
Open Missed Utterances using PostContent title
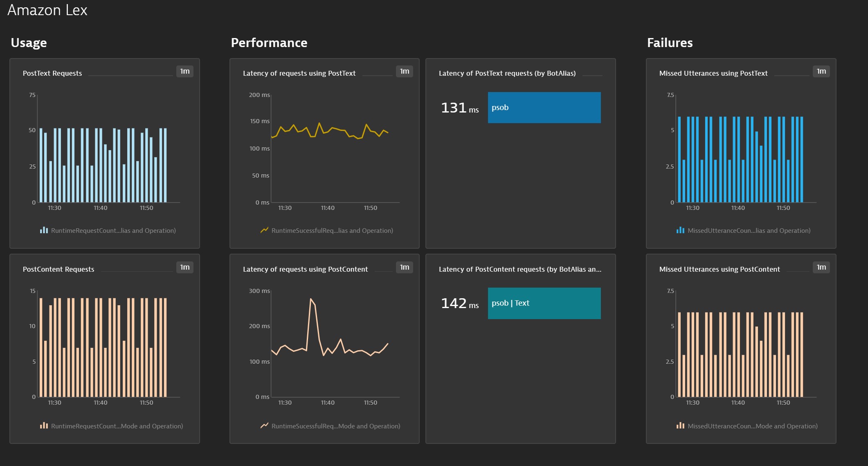(x=720, y=269)
